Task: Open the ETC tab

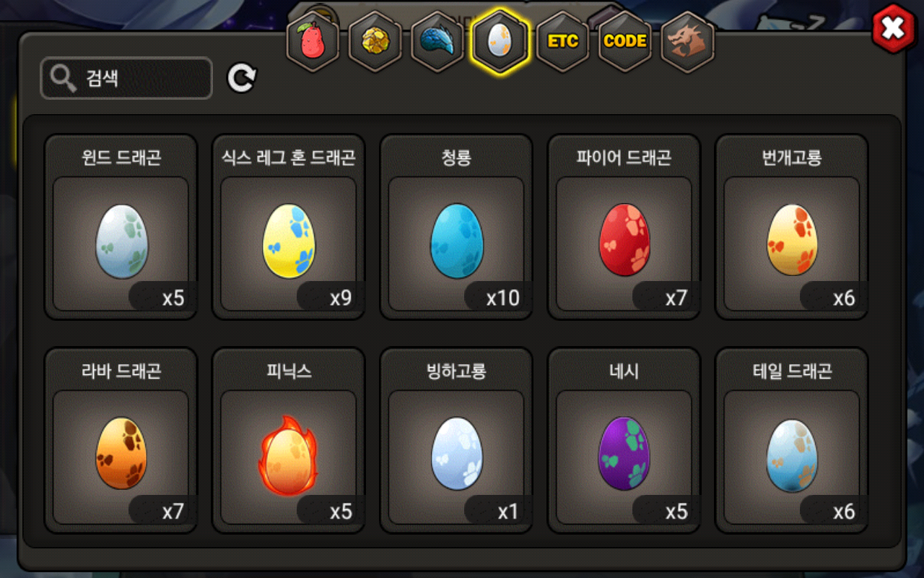Action: [562, 42]
